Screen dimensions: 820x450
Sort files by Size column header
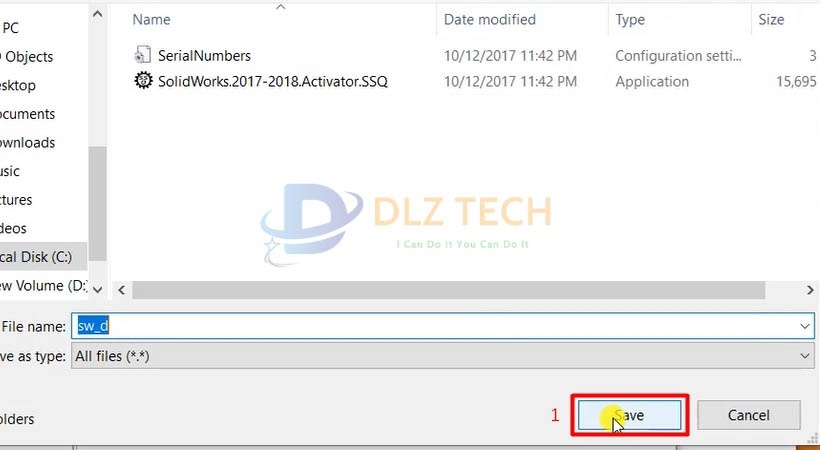(x=771, y=20)
